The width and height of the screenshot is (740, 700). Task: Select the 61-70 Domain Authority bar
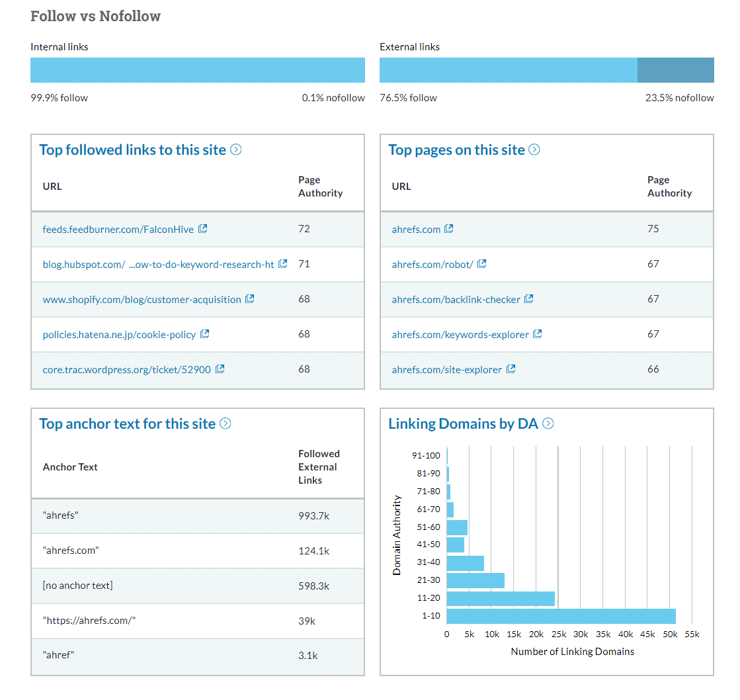coord(450,509)
